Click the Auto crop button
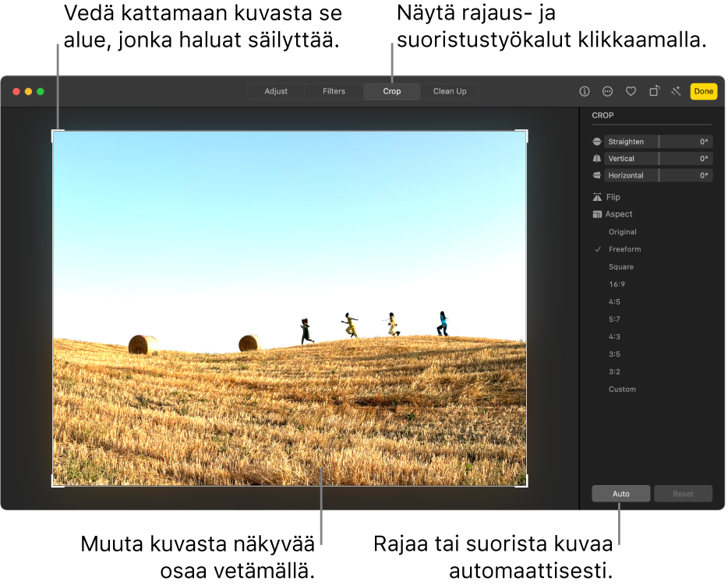The width and height of the screenshot is (728, 588). (x=620, y=494)
